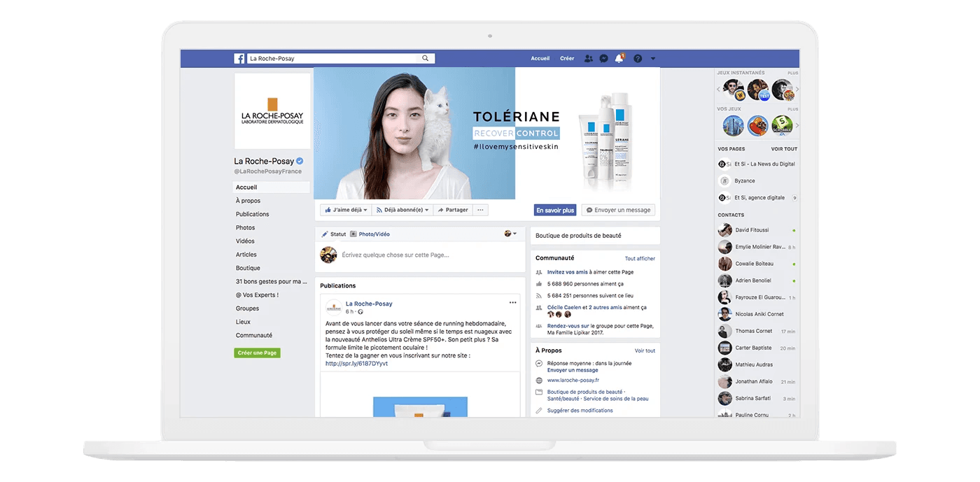Open the Messenger icon in top bar
The image size is (980, 482).
click(603, 59)
